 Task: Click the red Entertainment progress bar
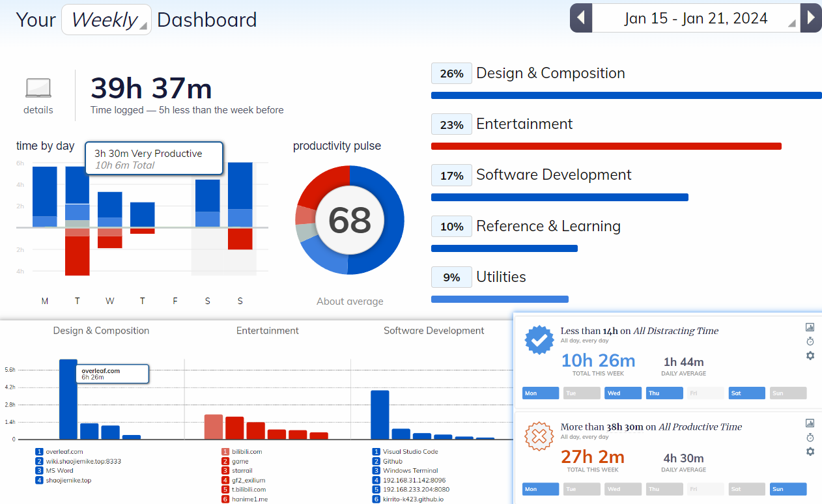click(x=606, y=147)
